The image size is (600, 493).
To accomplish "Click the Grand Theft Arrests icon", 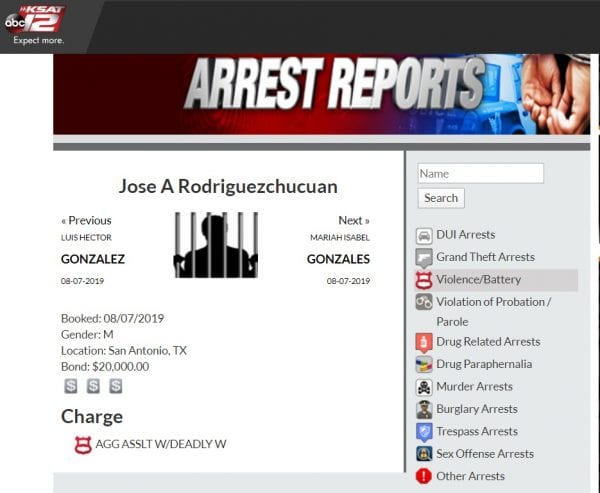I will pyautogui.click(x=424, y=258).
